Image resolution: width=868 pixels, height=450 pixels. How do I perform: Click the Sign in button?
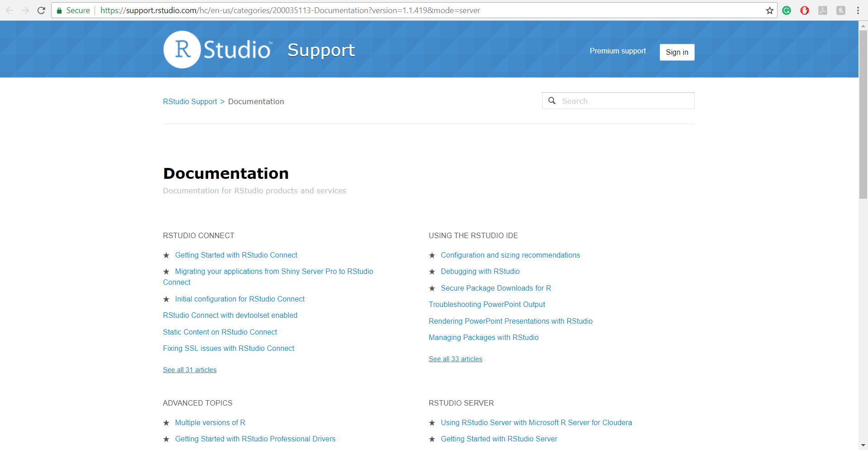point(677,52)
